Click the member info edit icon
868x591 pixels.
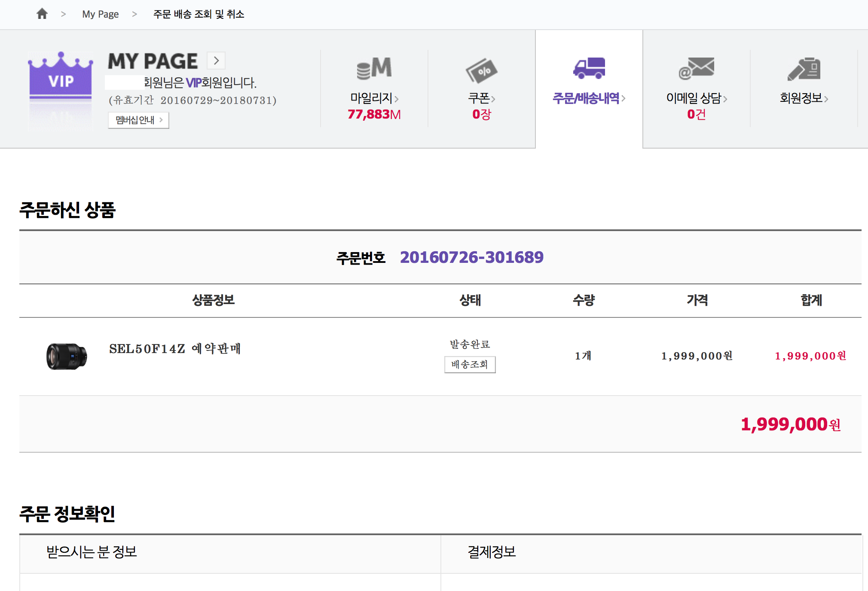(x=804, y=69)
